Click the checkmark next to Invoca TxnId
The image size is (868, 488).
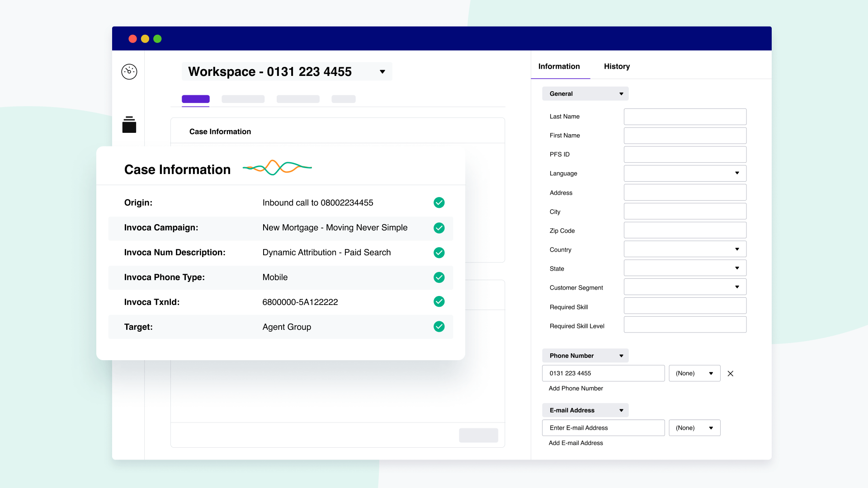[x=439, y=301]
